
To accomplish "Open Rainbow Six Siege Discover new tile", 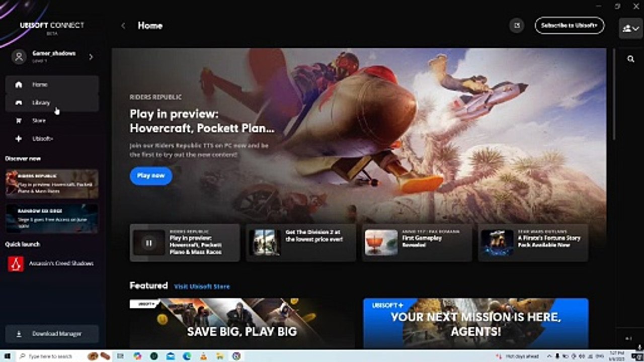I will [52, 218].
